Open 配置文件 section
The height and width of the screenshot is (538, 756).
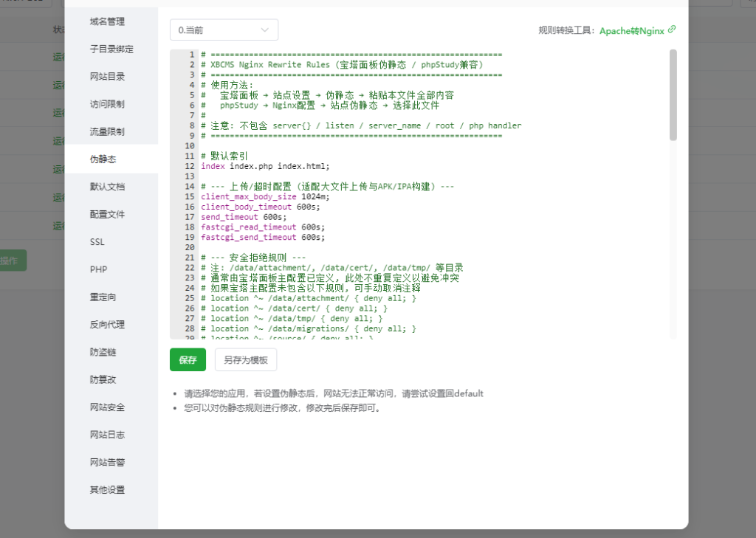click(107, 214)
